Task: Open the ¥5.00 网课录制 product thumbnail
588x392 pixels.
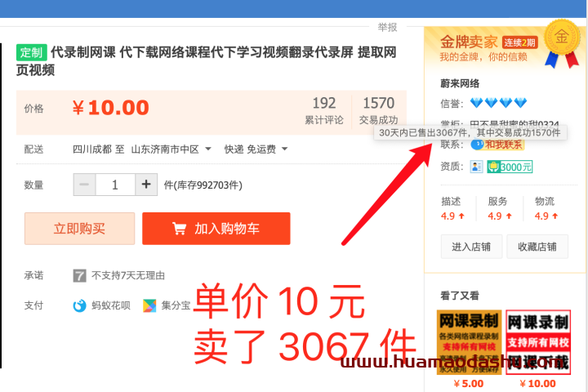Action: [469, 342]
